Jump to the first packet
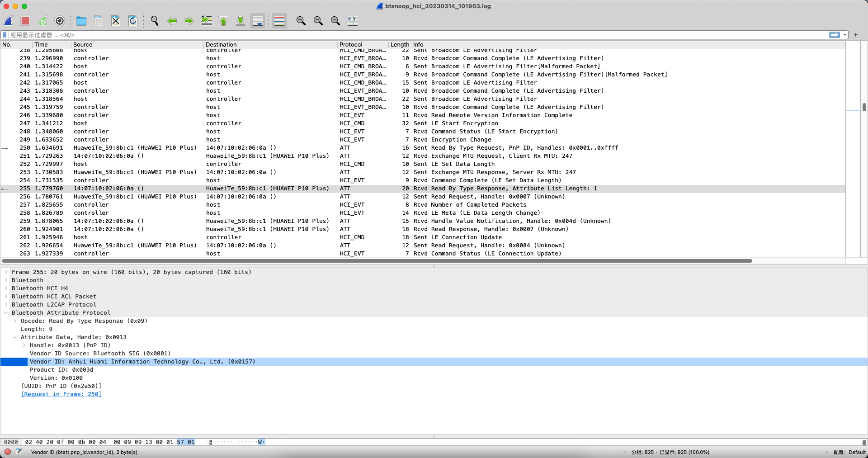The height and width of the screenshot is (458, 868). (x=223, y=21)
